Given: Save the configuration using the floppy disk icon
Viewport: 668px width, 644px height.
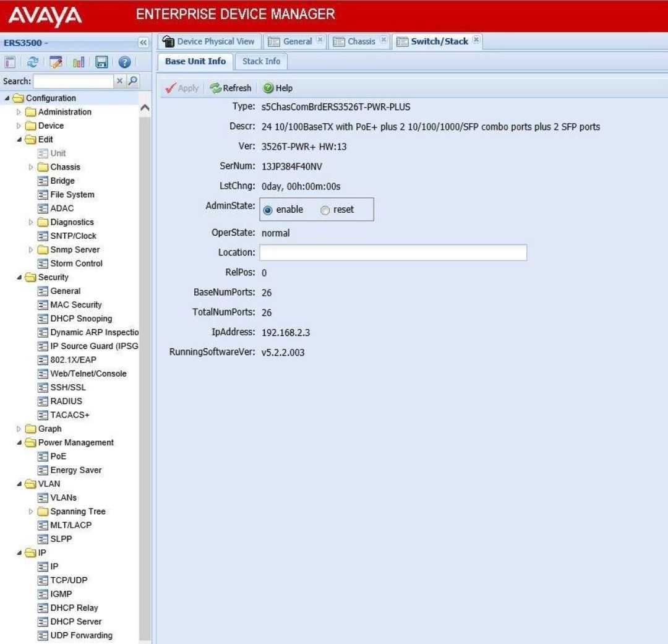Looking at the screenshot, I should (x=101, y=61).
